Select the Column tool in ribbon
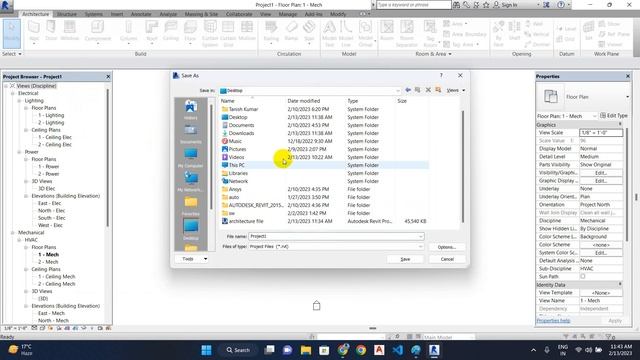The image size is (640, 360). [129, 32]
